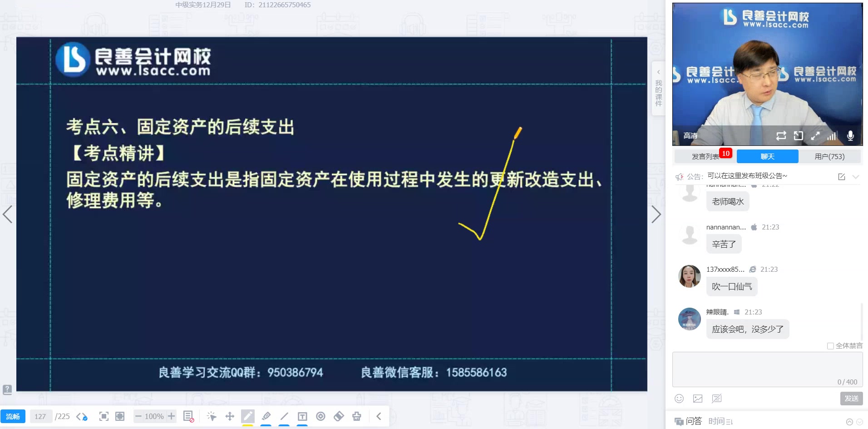This screenshot has width=868, height=429.
Task: Edit the class announcement icon
Action: pyautogui.click(x=841, y=177)
